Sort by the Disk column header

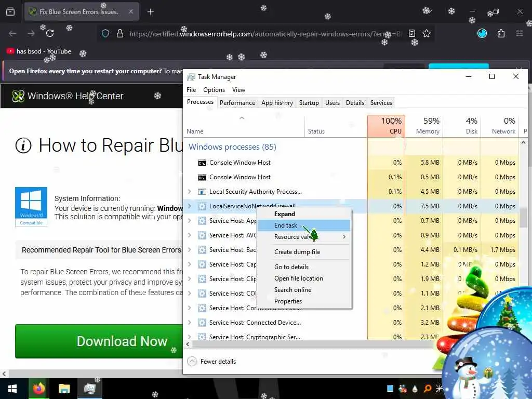462,126
